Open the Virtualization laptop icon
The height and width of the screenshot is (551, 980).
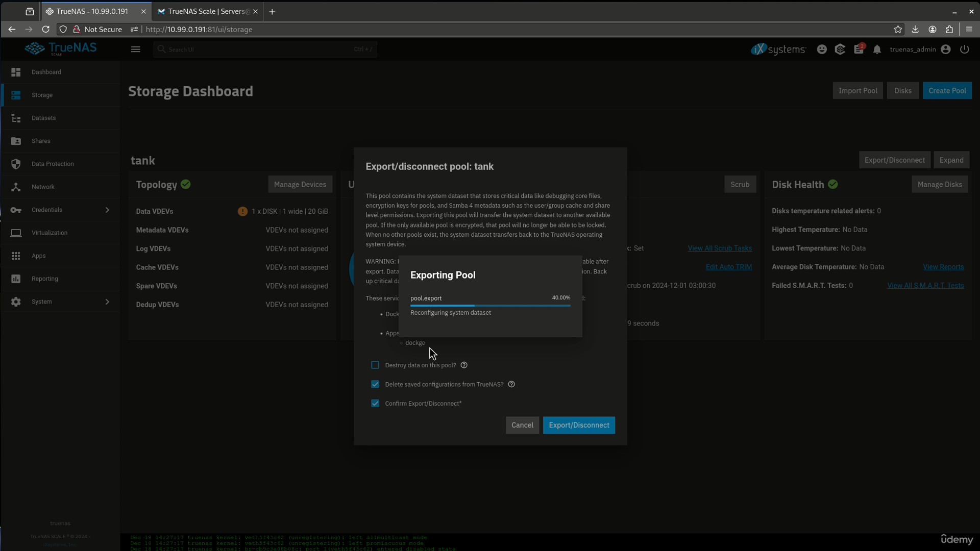(16, 233)
